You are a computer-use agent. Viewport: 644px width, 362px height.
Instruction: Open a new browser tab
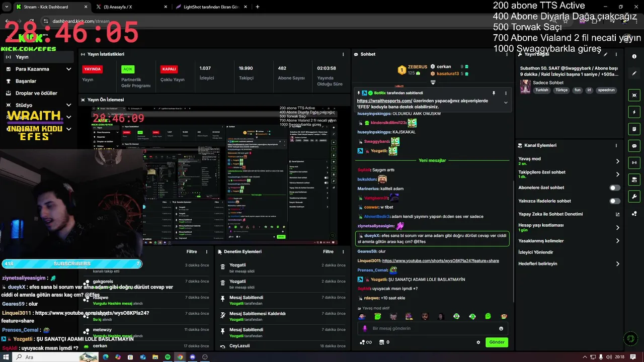pos(258,7)
